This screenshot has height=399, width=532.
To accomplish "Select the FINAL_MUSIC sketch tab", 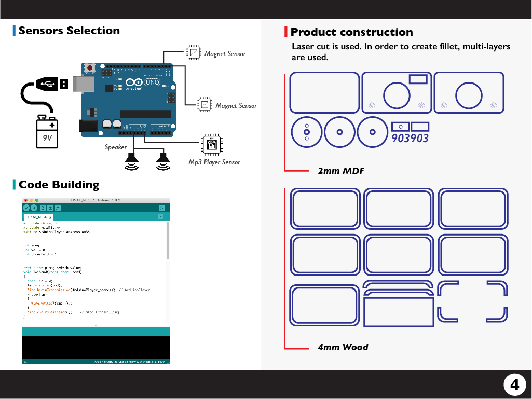I will click(x=38, y=216).
